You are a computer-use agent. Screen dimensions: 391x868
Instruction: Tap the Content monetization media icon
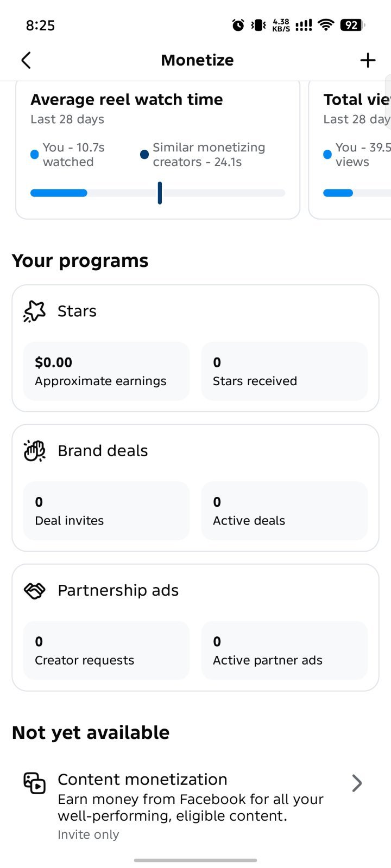tap(35, 783)
